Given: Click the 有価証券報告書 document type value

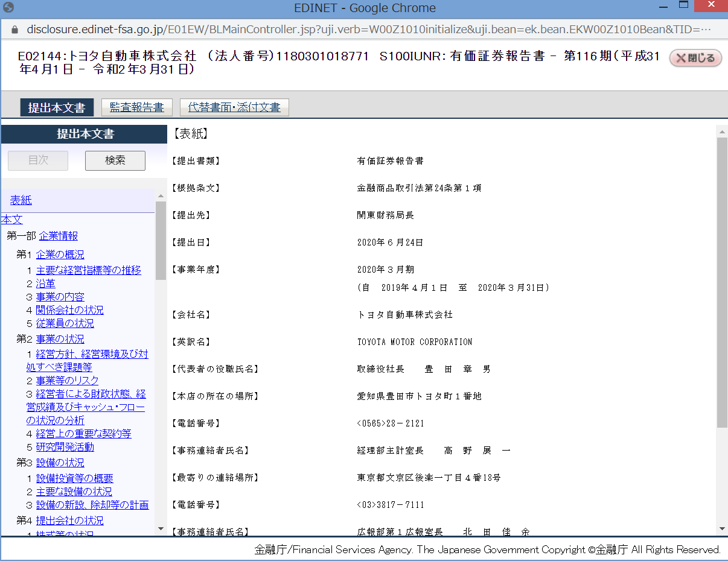Looking at the screenshot, I should point(391,161).
